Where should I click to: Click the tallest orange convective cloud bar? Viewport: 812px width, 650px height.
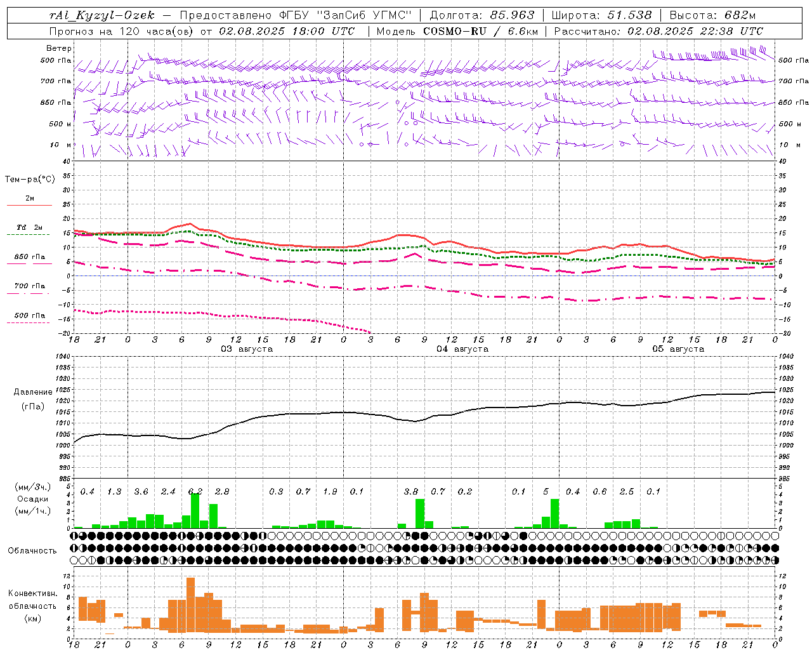(x=191, y=605)
